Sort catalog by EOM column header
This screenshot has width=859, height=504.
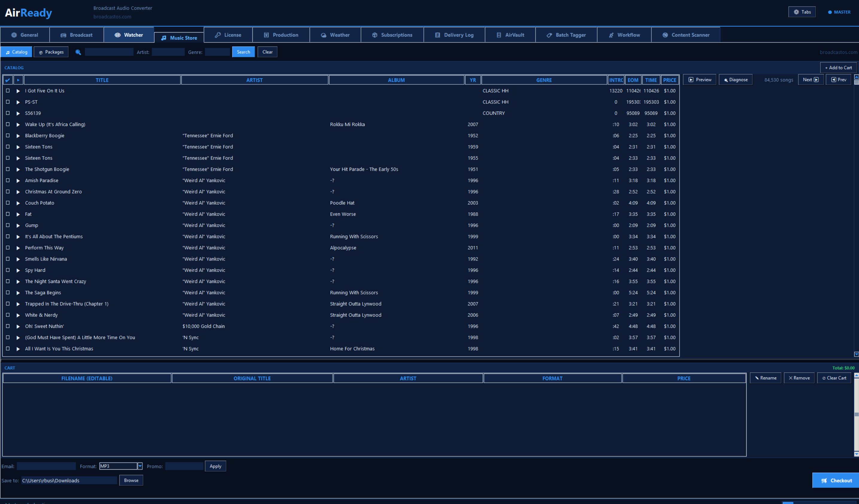(633, 80)
